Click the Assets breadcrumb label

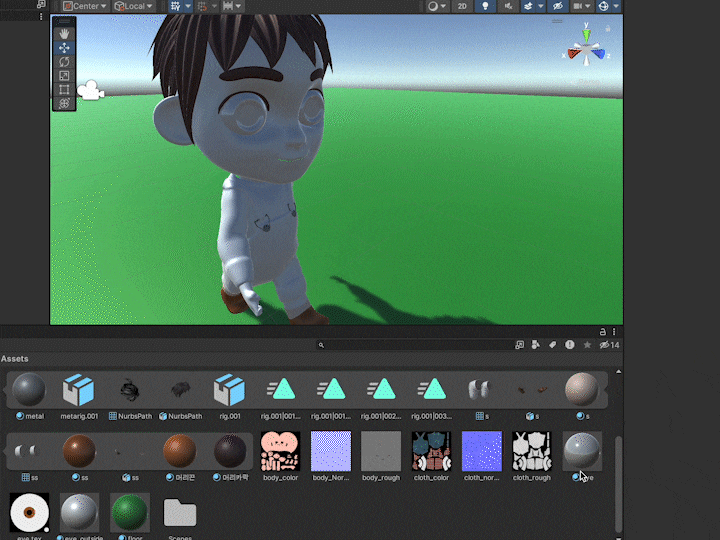(x=14, y=359)
